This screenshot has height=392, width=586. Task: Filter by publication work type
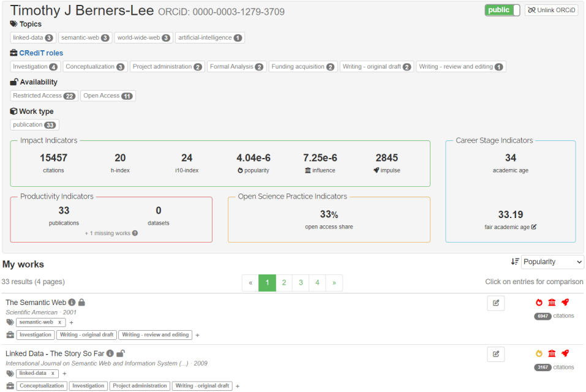point(34,125)
